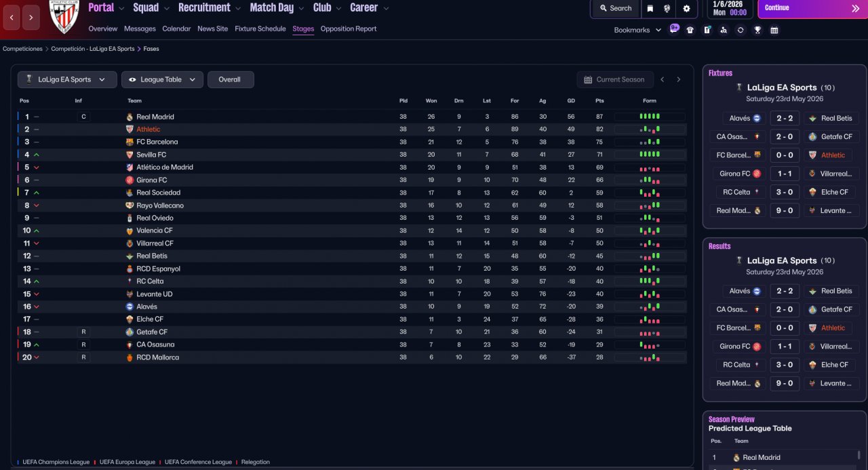The height and width of the screenshot is (470, 868).
Task: Click the Girona FC badge in league table
Action: (130, 180)
